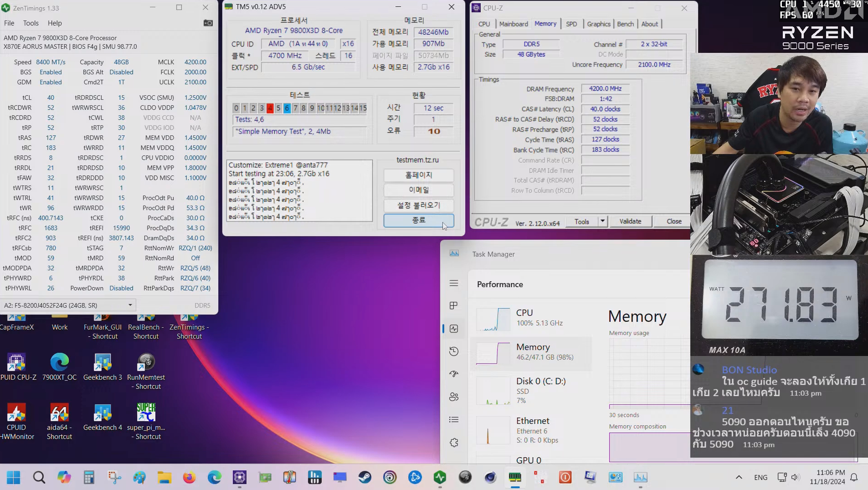
Task: Open Steam from the taskbar
Action: pyautogui.click(x=365, y=477)
